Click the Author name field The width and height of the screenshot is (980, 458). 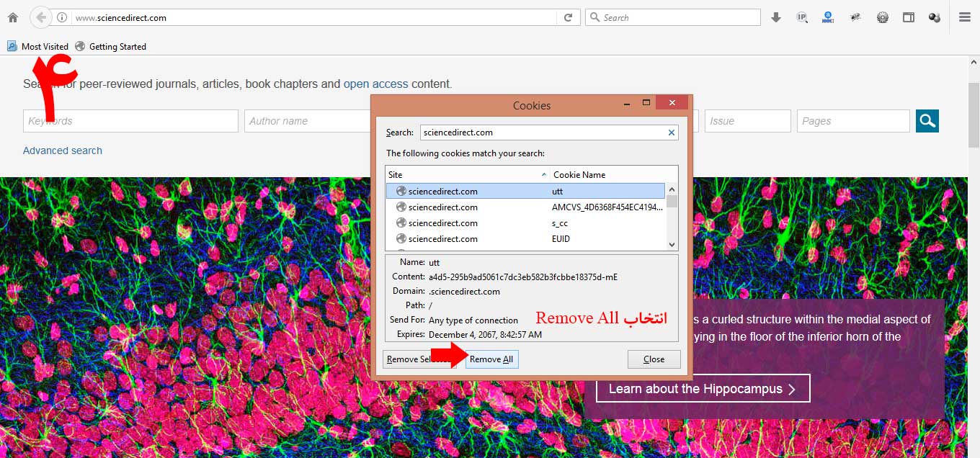[307, 121]
